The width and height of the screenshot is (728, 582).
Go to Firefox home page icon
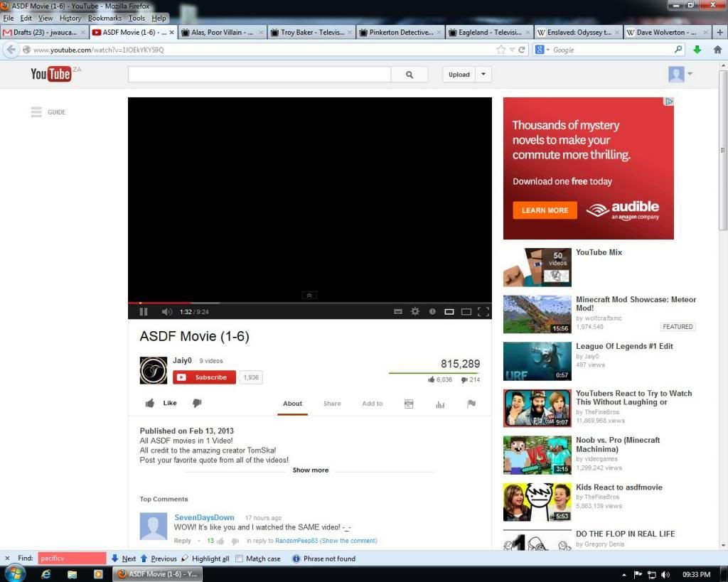tap(717, 50)
